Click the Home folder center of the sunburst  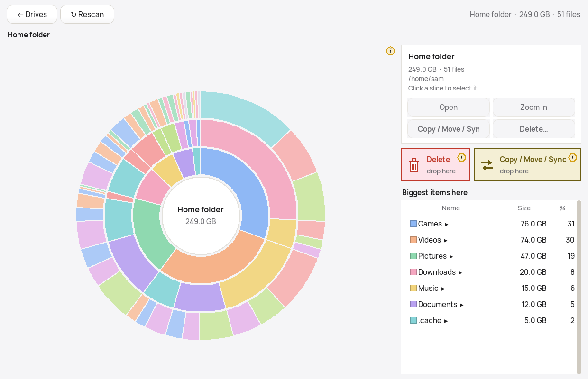[201, 215]
